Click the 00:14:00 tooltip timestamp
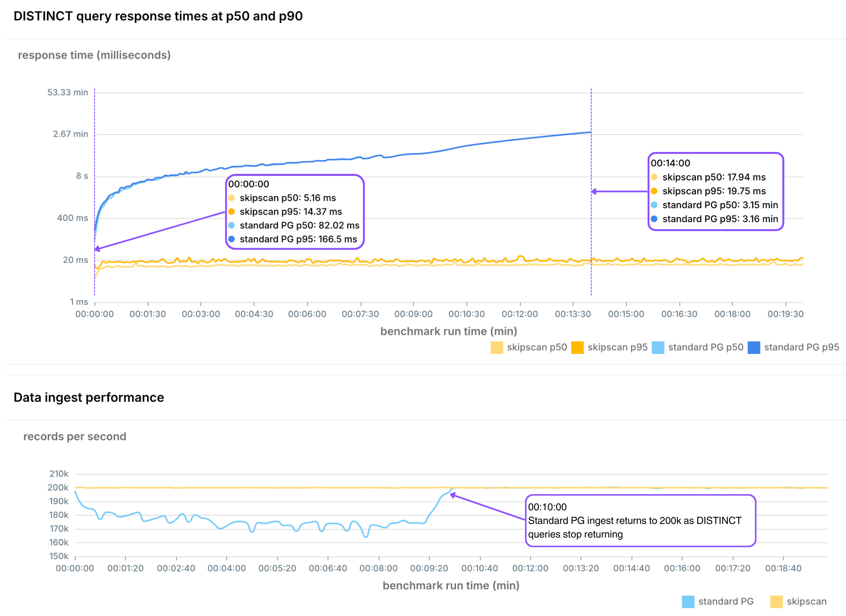 click(670, 163)
